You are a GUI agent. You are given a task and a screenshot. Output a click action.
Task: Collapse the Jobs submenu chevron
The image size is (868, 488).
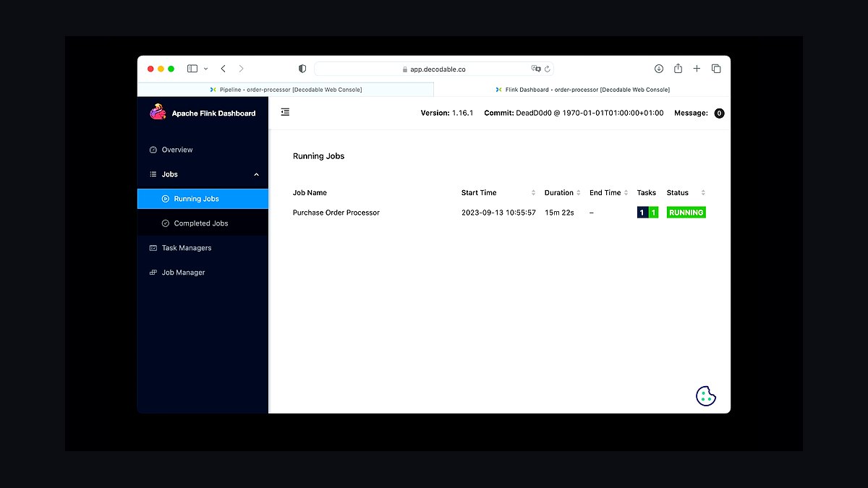click(x=256, y=174)
